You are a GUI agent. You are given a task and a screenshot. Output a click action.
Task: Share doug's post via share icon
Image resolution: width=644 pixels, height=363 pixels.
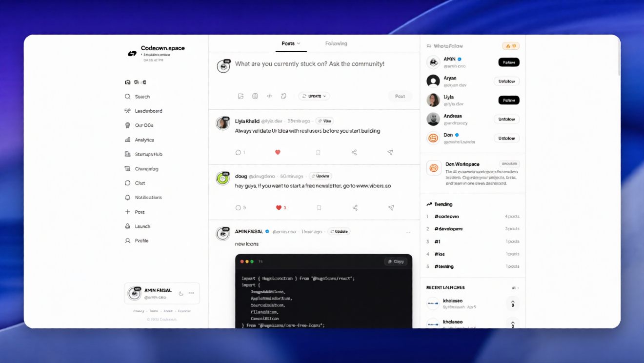(x=355, y=207)
